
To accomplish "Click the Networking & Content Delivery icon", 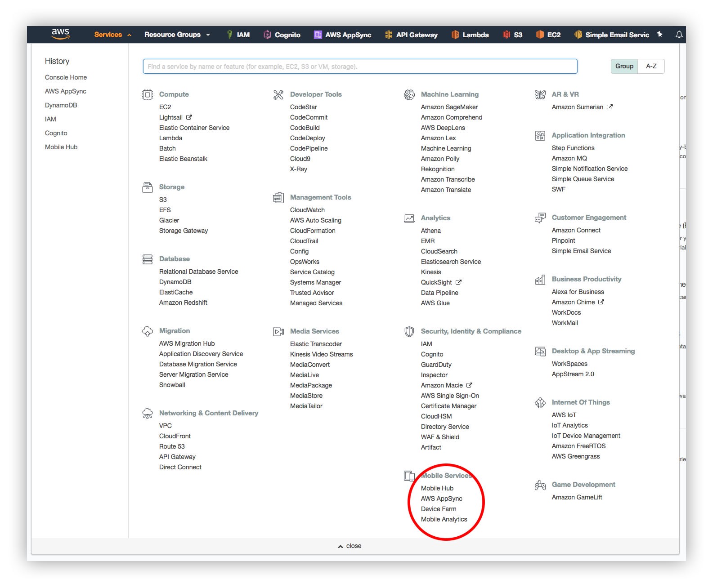I will [x=148, y=414].
